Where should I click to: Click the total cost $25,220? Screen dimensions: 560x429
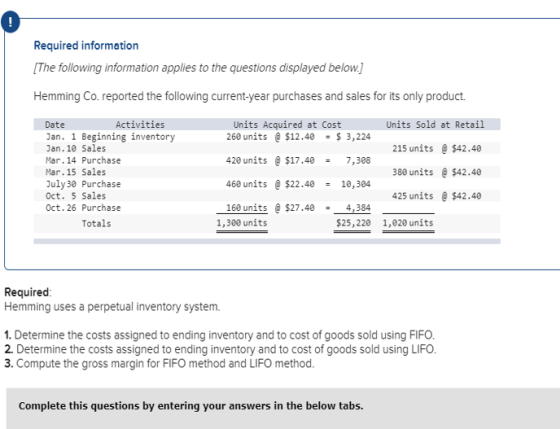point(353,223)
